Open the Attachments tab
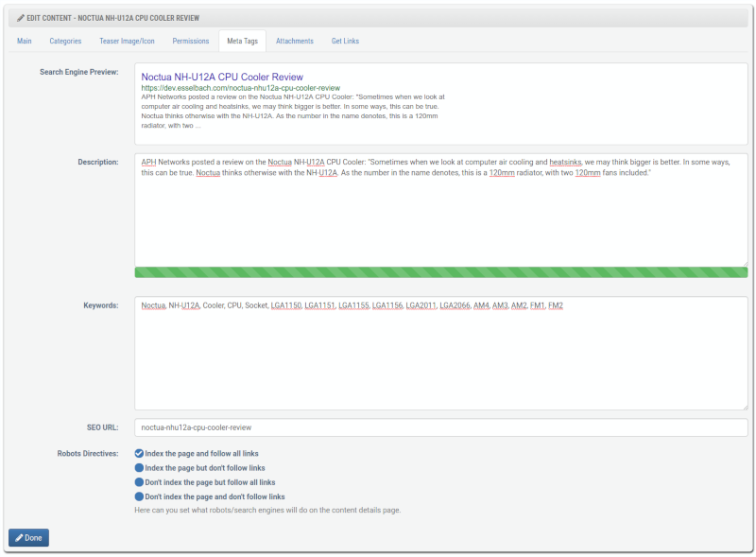Screen dimensions: 756x557 click(295, 41)
